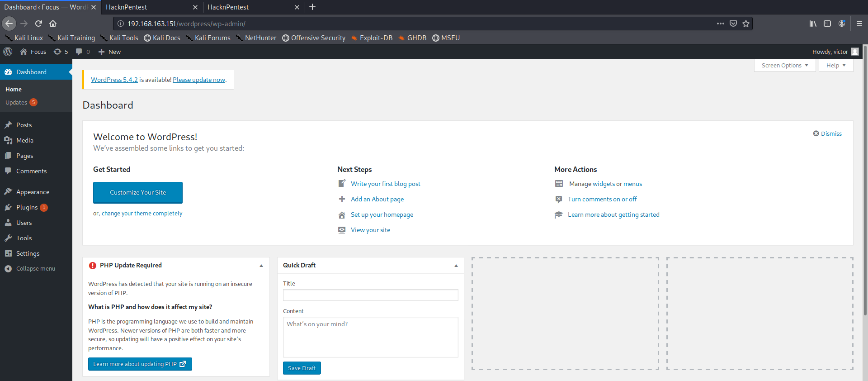Click the widgets link
The image size is (868, 381).
(604, 184)
